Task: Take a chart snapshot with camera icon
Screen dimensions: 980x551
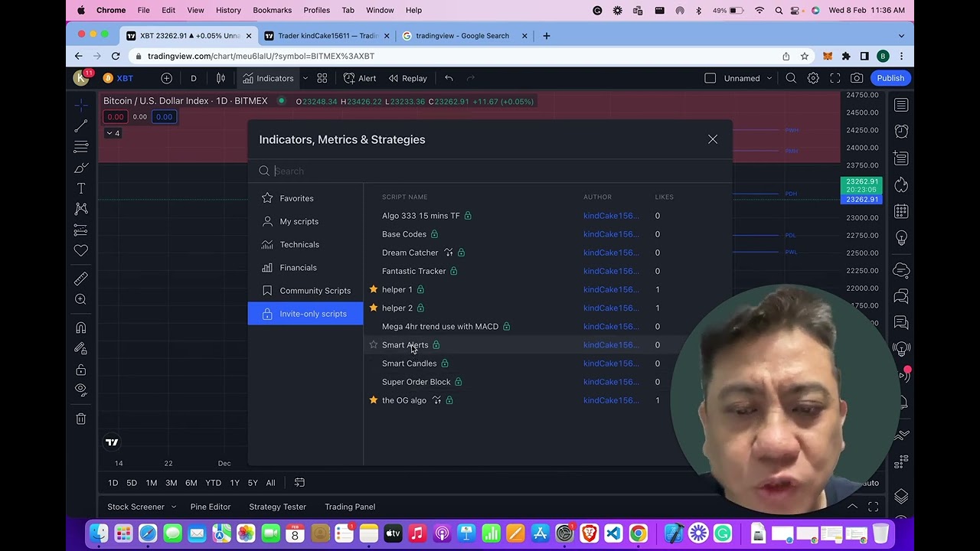Action: (857, 78)
